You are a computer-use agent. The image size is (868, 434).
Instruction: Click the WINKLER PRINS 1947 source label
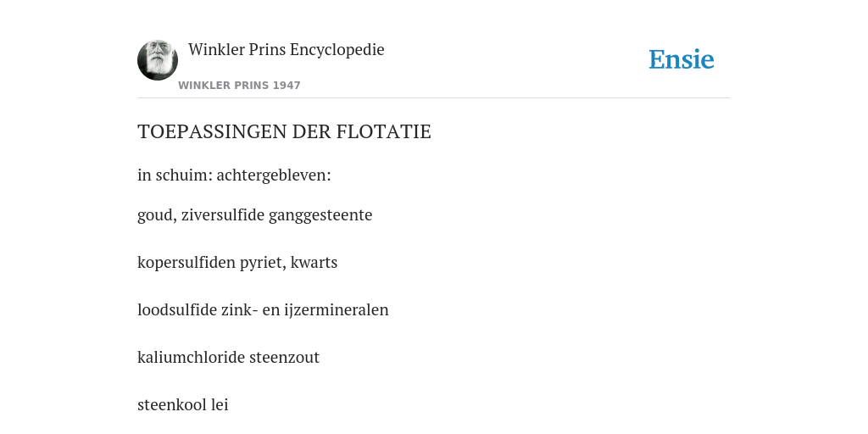tap(239, 86)
